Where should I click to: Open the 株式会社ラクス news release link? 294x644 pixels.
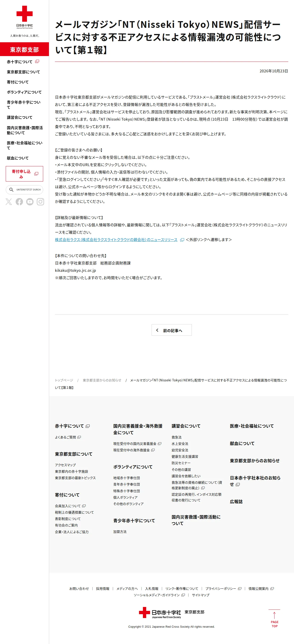click(x=116, y=240)
